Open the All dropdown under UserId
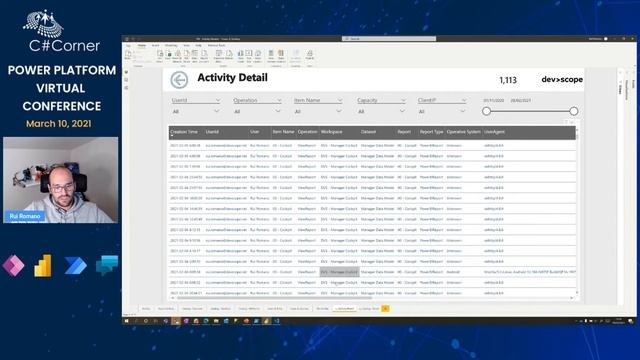 (196, 111)
